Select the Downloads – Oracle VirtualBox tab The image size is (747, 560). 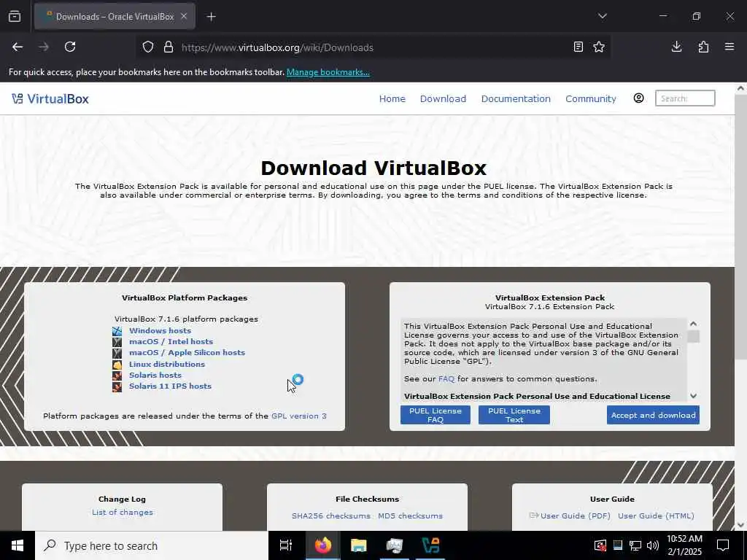[115, 17]
